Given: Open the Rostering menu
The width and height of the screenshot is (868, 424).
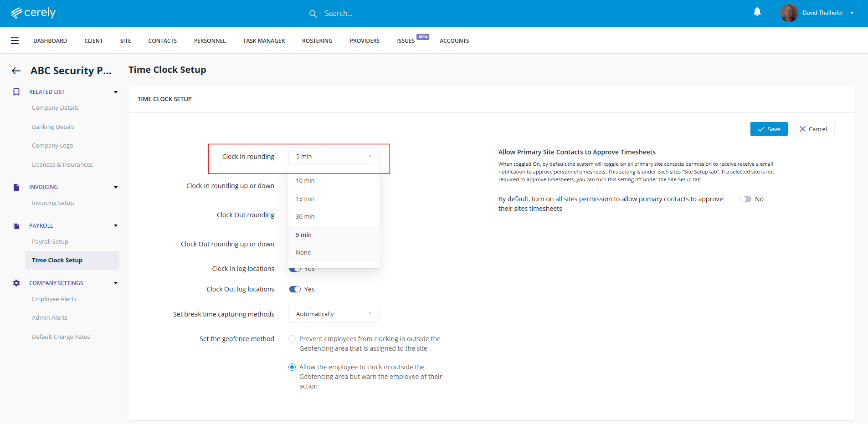Looking at the screenshot, I should (317, 41).
